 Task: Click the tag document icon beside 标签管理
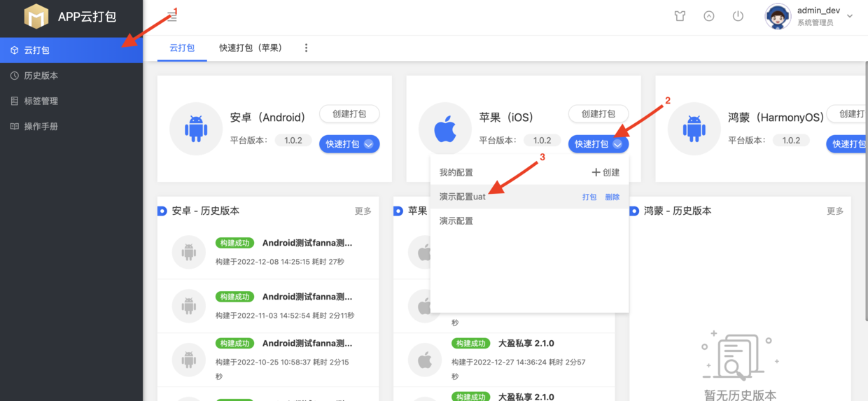click(15, 101)
